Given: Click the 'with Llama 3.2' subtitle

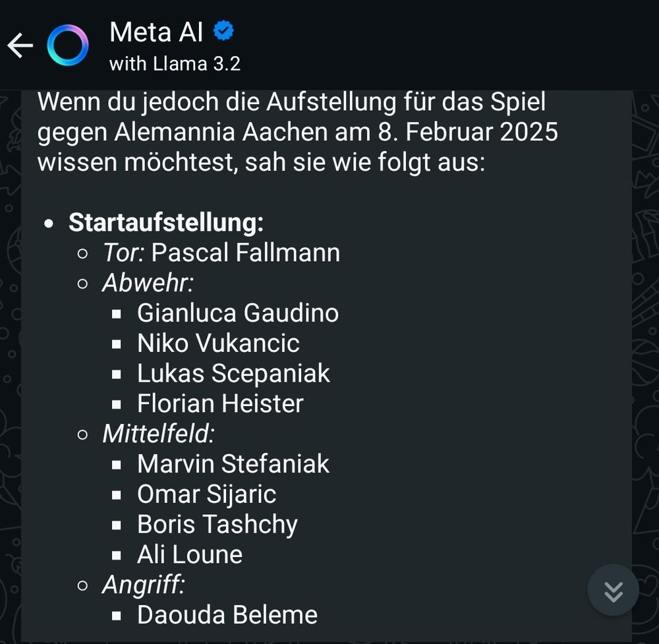Looking at the screenshot, I should [x=175, y=64].
